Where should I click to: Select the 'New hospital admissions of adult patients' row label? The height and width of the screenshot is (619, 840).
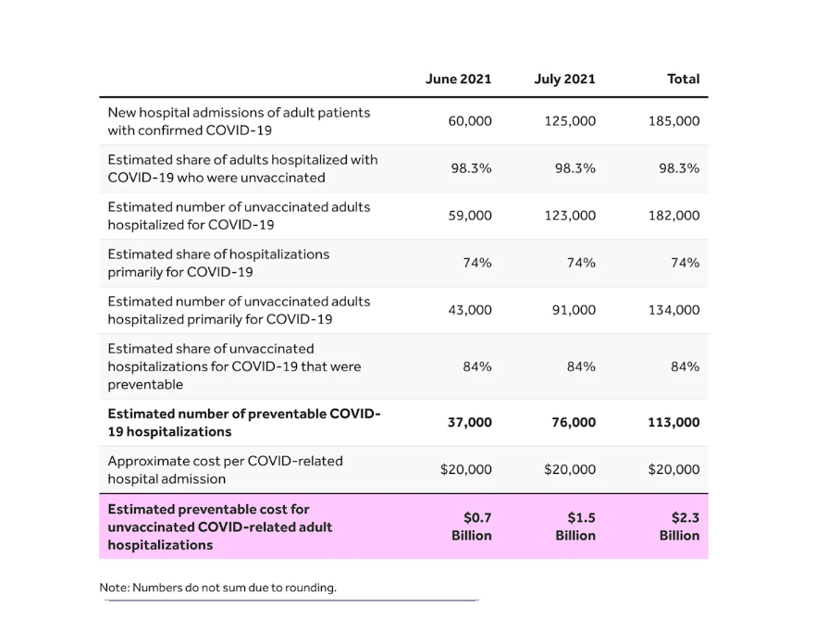239,121
